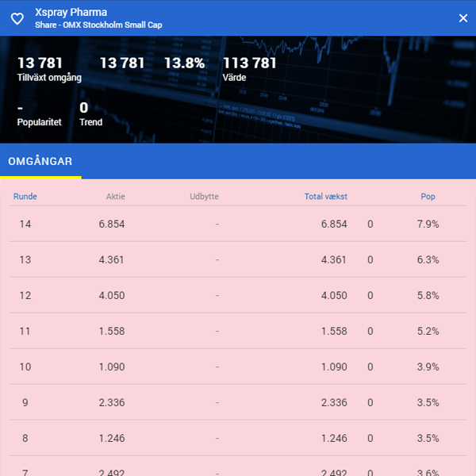Sort by the Runde column header

coord(24,197)
